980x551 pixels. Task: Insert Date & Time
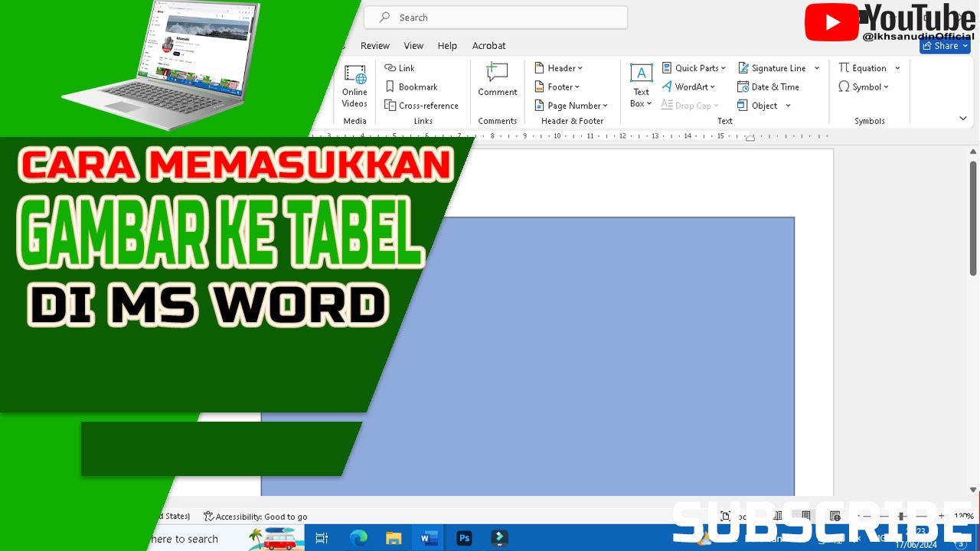(x=768, y=87)
